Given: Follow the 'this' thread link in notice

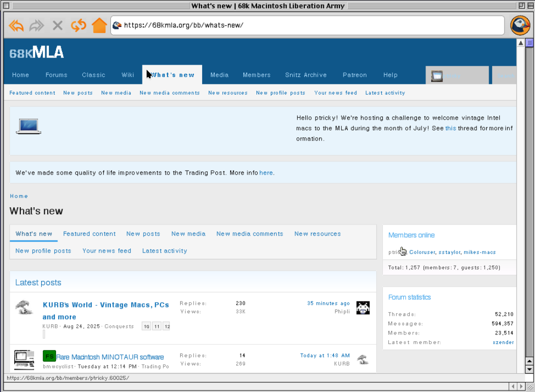Looking at the screenshot, I should pos(450,128).
